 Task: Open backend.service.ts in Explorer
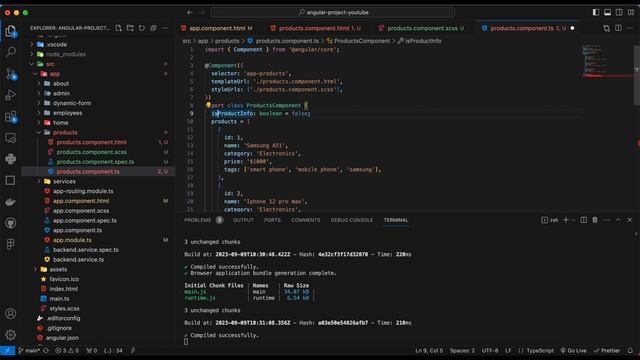(x=78, y=260)
